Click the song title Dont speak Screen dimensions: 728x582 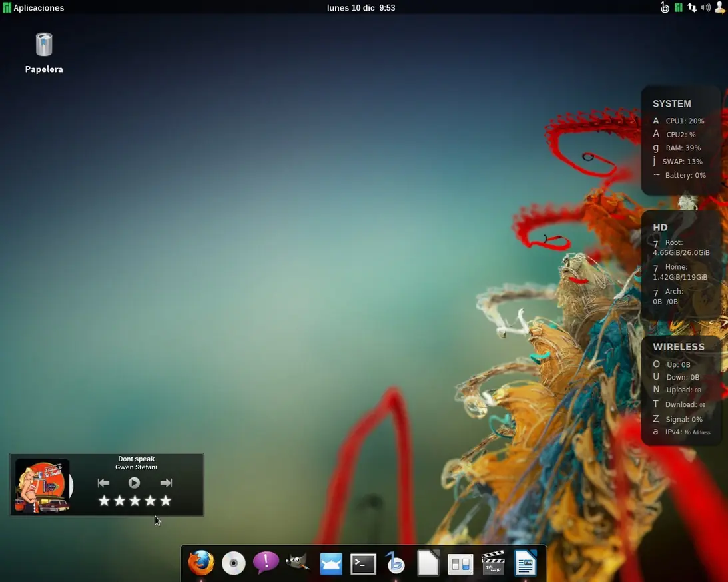click(136, 459)
